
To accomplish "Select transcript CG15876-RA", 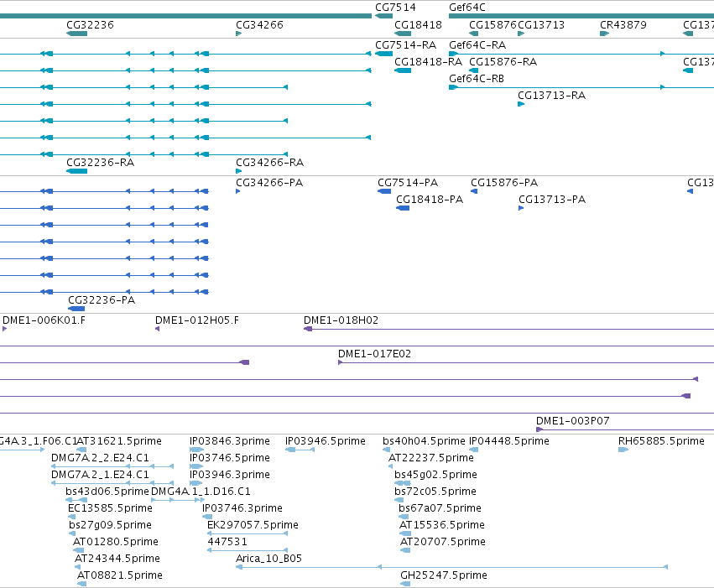I will 503,62.
